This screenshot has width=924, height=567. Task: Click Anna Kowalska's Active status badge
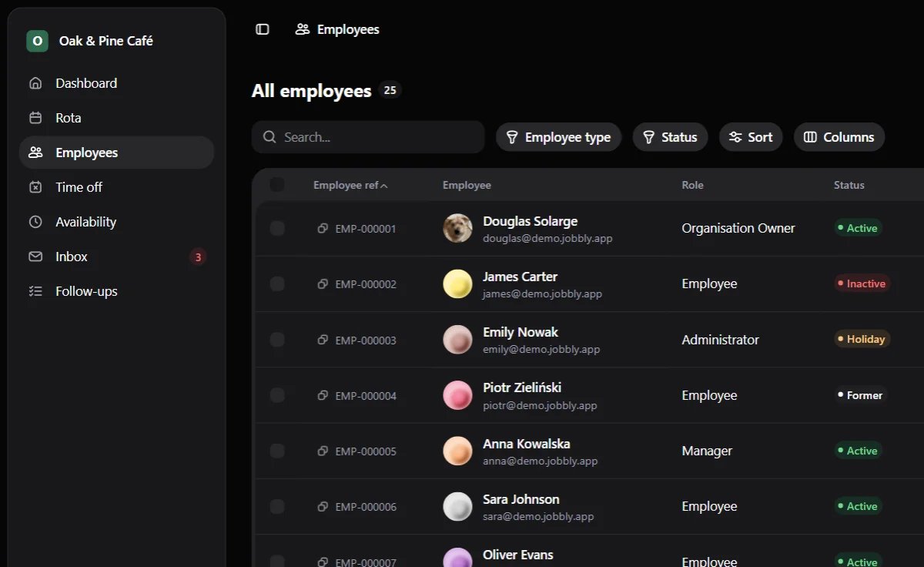click(858, 451)
